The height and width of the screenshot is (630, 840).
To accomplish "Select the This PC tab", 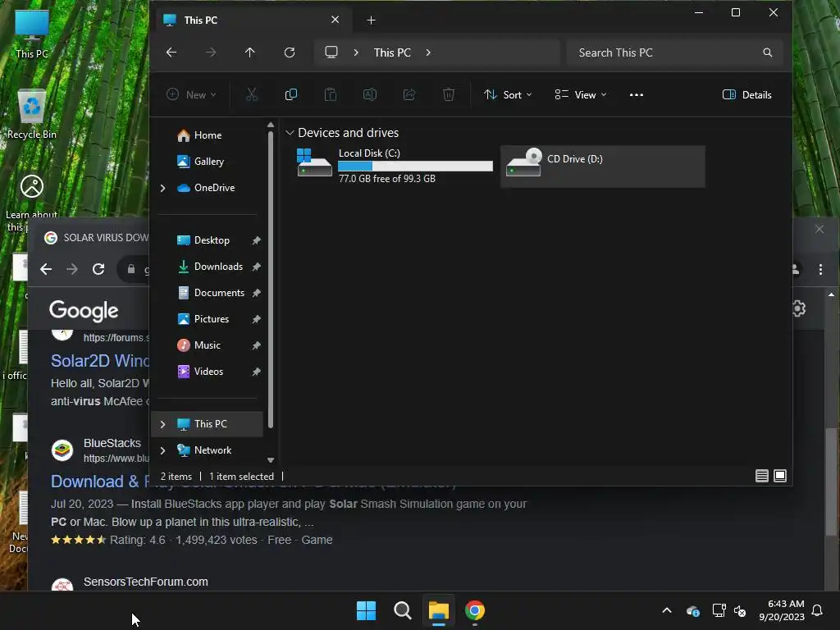I will 251,20.
